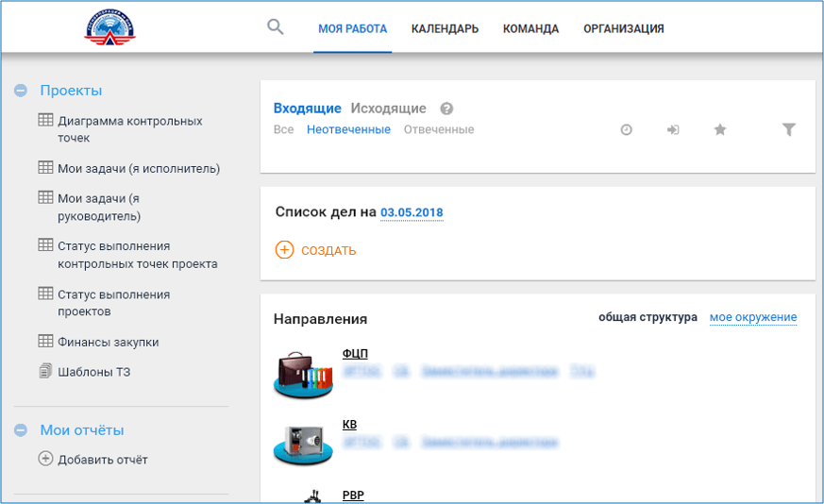Image resolution: width=824 pixels, height=504 pixels.
Task: Toggle to мое окружение view
Action: pos(753,317)
